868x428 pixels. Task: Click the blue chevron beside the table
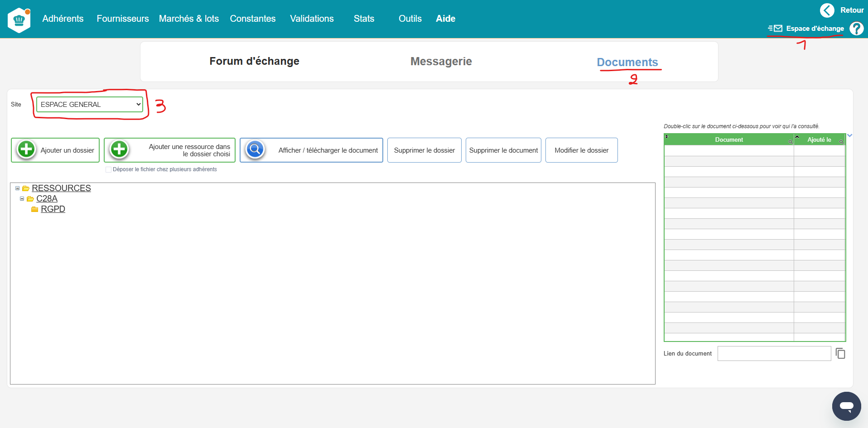pos(850,135)
